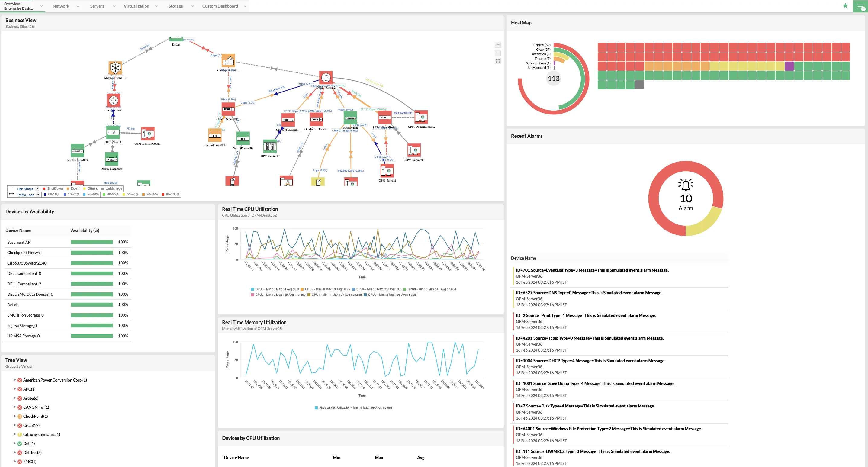
Task: Toggle the UnManage legend filter
Action: (x=111, y=188)
